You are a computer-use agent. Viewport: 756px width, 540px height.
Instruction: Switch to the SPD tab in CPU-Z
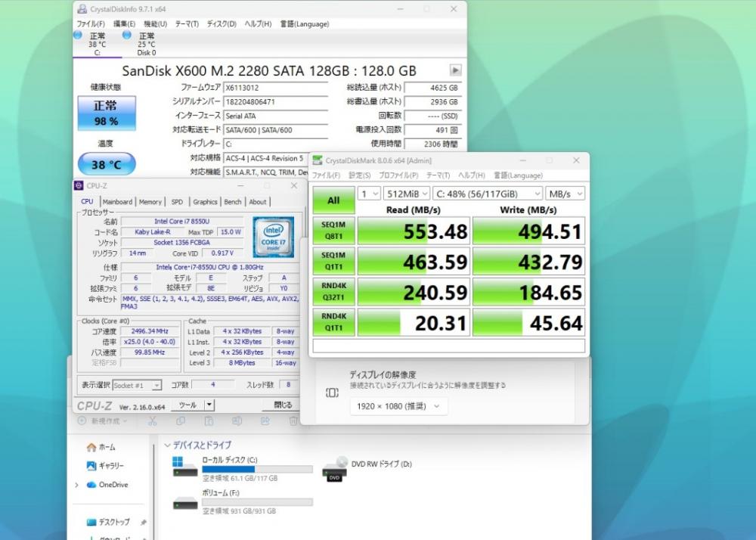coord(178,201)
